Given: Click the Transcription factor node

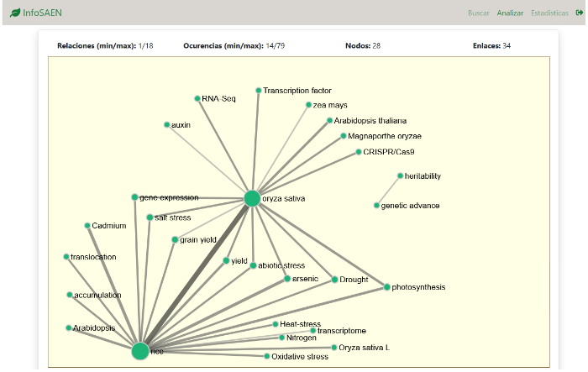Looking at the screenshot, I should tap(258, 91).
